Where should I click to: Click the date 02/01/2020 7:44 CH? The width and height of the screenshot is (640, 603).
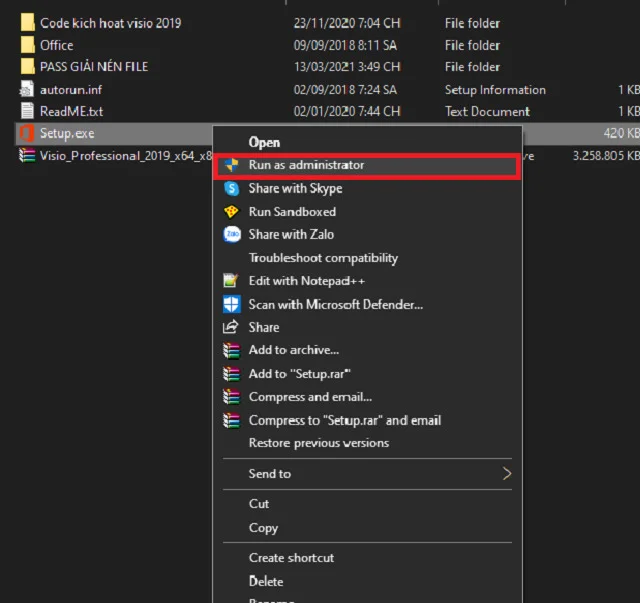(347, 111)
